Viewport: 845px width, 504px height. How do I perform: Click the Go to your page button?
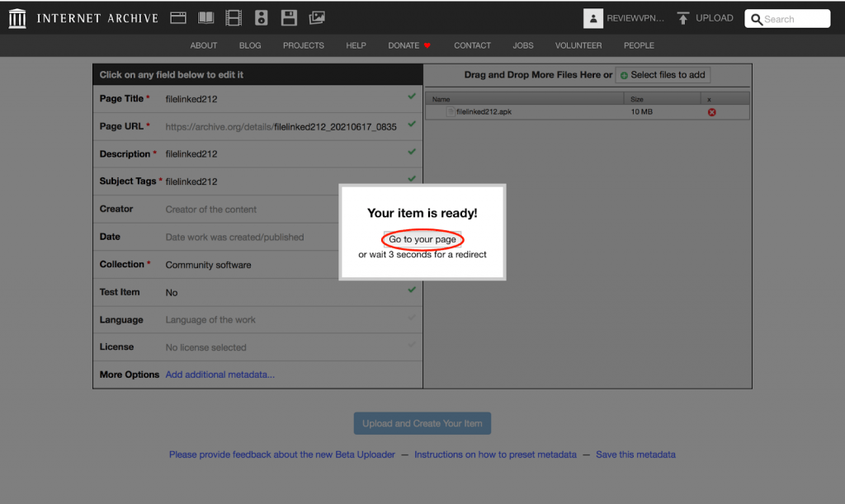(x=422, y=239)
